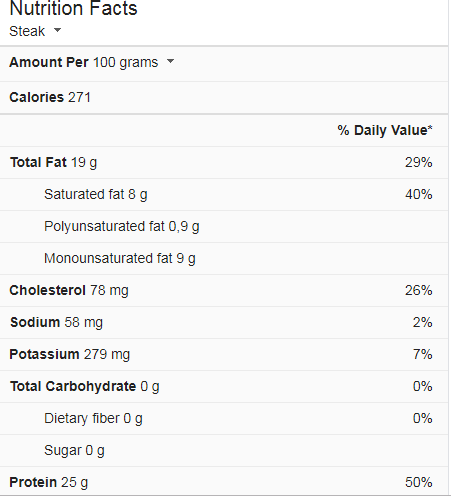Click the Sugar 0 g row
This screenshot has width=451, height=496.
(224, 451)
